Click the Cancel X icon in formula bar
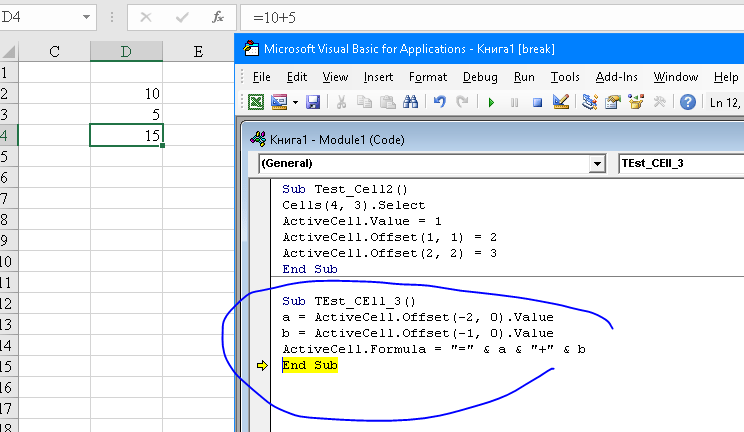 [x=146, y=18]
